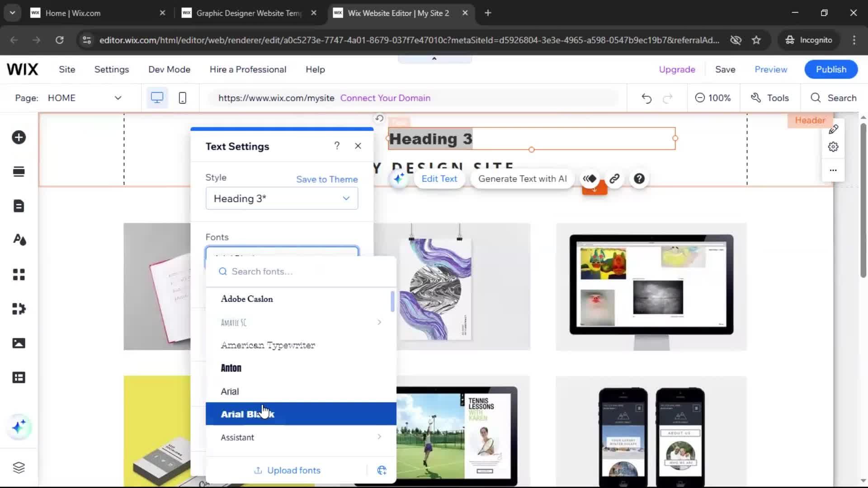The width and height of the screenshot is (868, 488).
Task: Open the Dev Mode menu
Action: (x=170, y=70)
